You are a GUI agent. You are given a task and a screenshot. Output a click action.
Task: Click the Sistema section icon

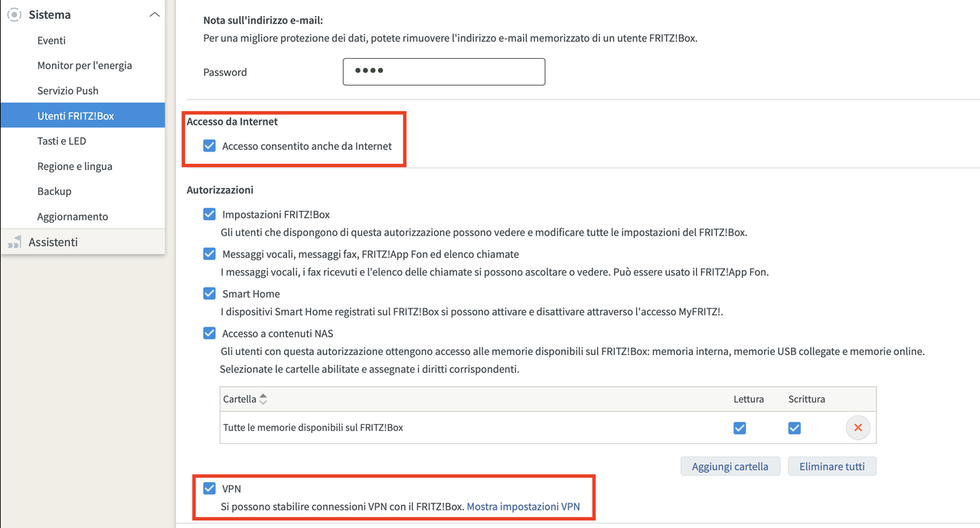pos(14,15)
